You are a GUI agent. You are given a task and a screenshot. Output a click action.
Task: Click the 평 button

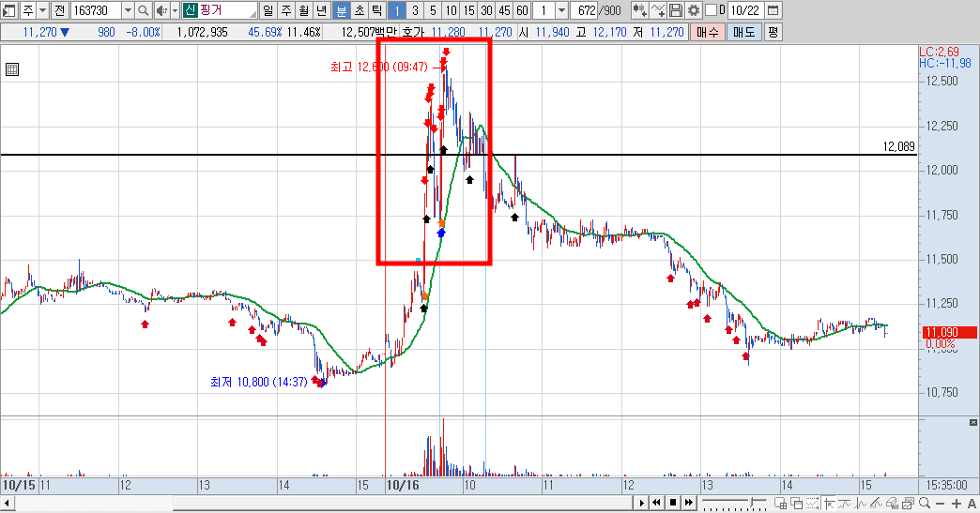coord(773,32)
